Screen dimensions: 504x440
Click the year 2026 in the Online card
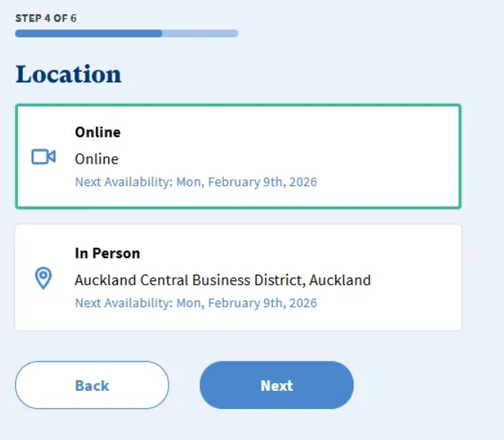303,182
